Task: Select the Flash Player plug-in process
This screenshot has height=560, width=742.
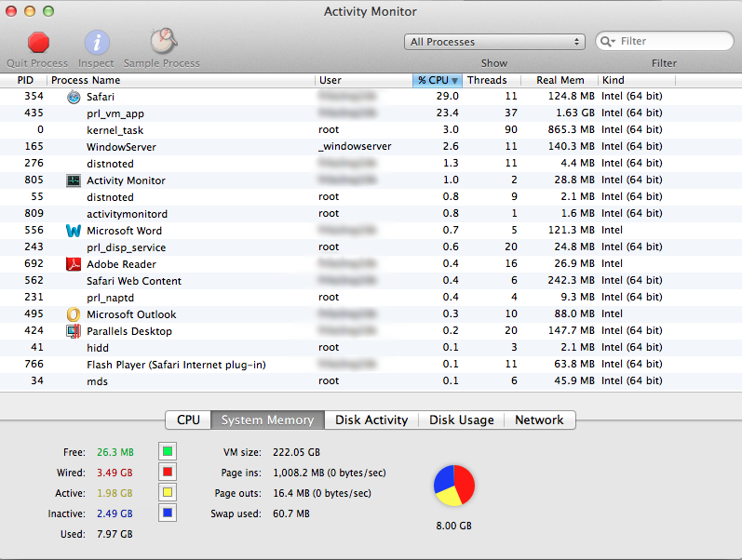Action: 371,365
